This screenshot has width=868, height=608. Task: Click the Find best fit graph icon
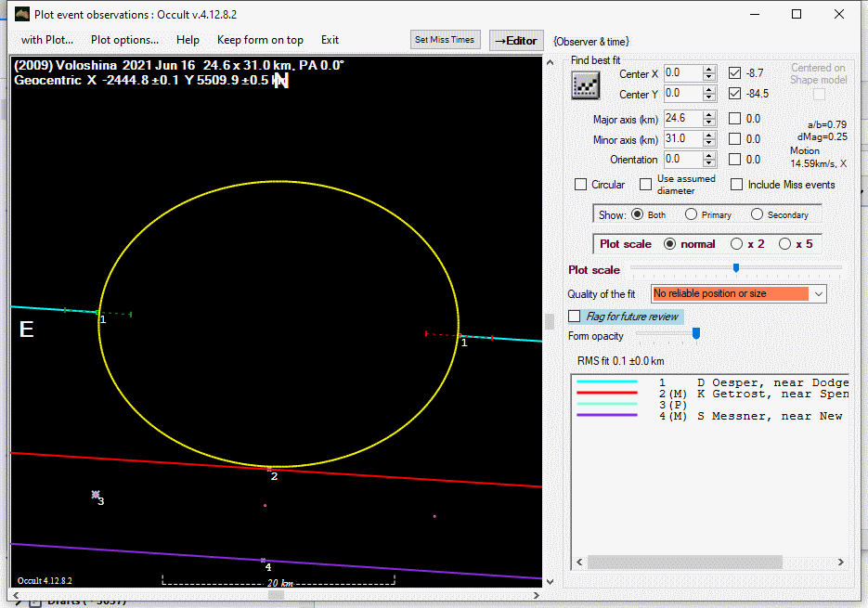(586, 84)
